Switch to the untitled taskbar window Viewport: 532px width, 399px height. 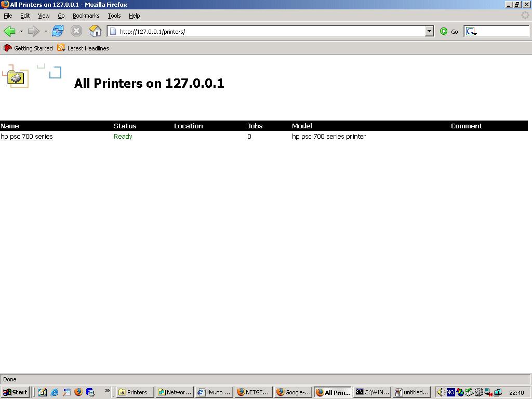(x=412, y=392)
